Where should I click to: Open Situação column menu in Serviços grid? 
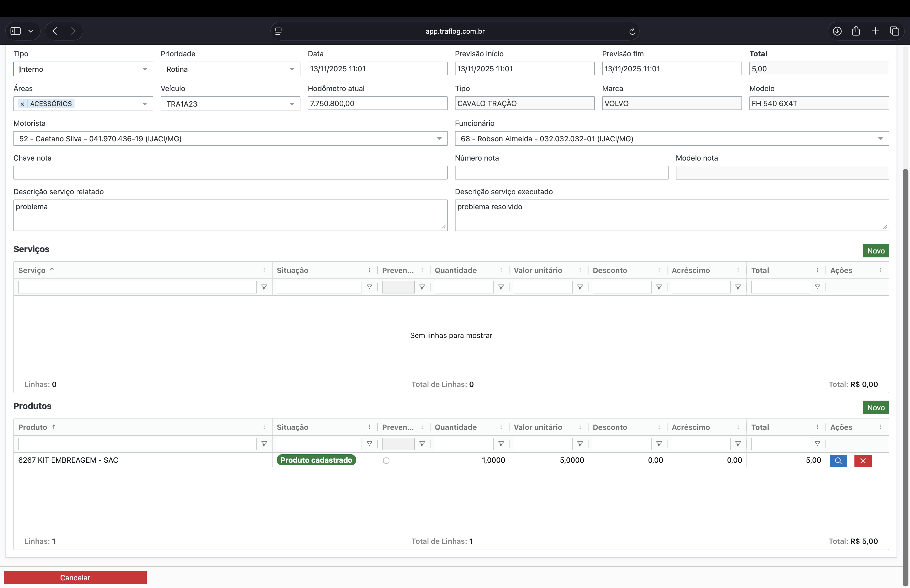369,270
